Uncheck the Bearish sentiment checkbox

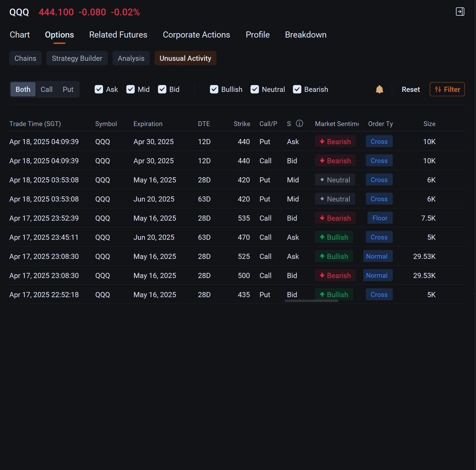(x=297, y=89)
